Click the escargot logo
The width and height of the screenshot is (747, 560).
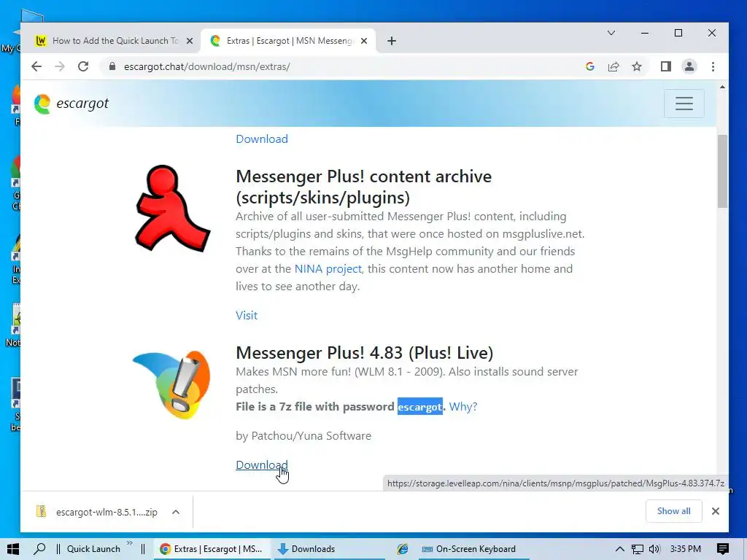[x=71, y=104]
